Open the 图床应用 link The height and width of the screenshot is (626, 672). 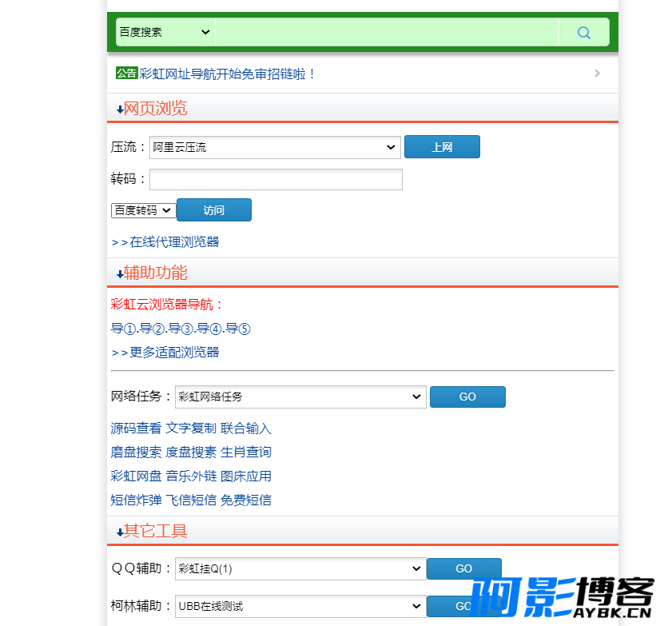coord(246,476)
